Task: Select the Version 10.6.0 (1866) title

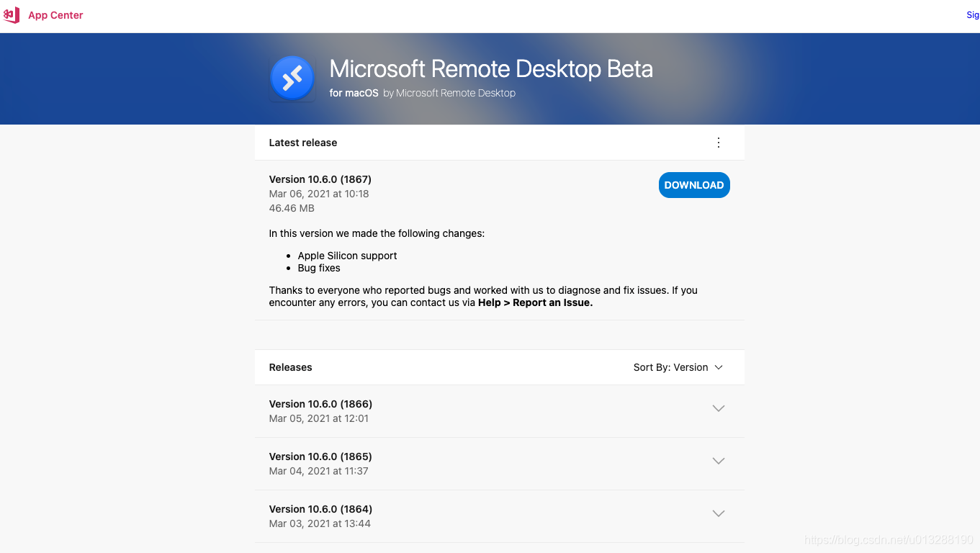Action: [x=320, y=404]
